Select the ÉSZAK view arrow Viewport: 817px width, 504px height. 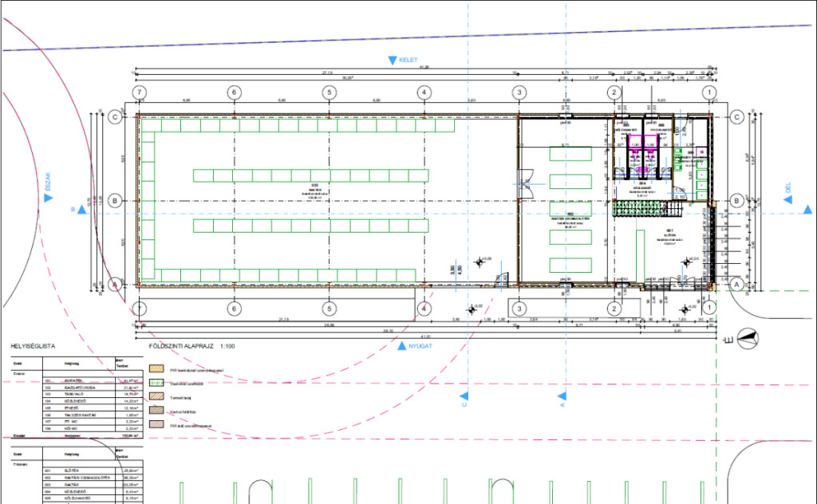pyautogui.click(x=48, y=199)
